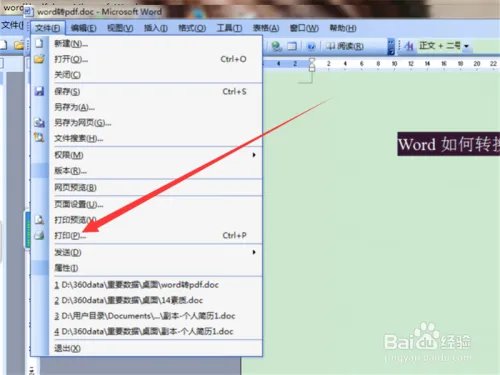This screenshot has height=375, width=500.
Task: Open the 格式(O) menu
Action: point(192,28)
